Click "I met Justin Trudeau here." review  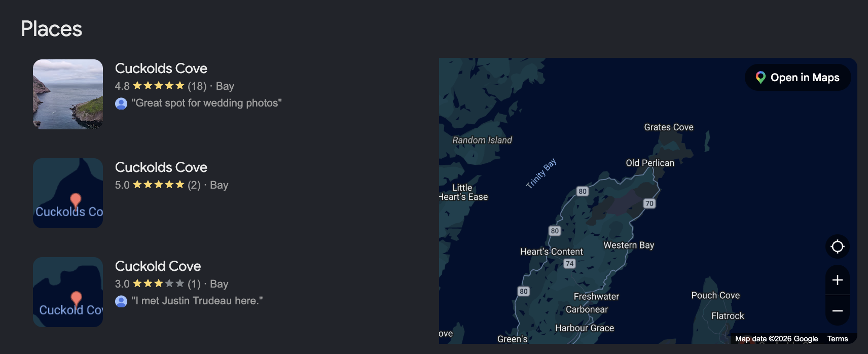pyautogui.click(x=197, y=301)
